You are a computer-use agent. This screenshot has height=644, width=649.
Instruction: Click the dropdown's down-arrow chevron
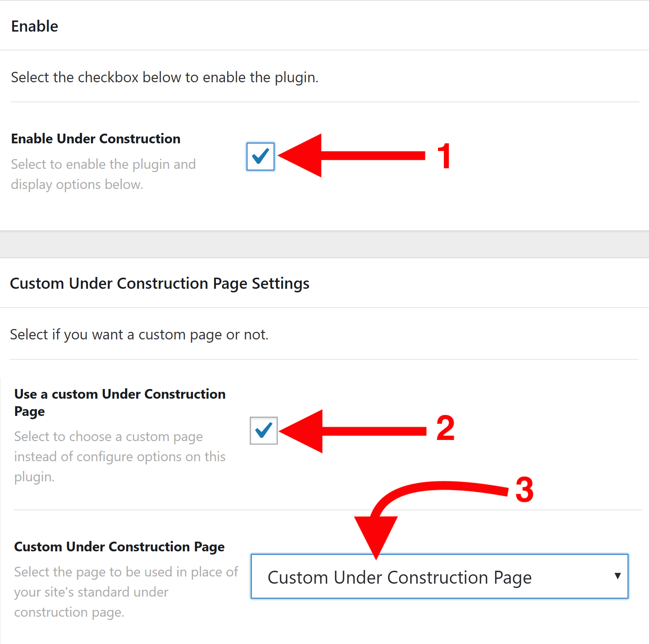point(617,576)
